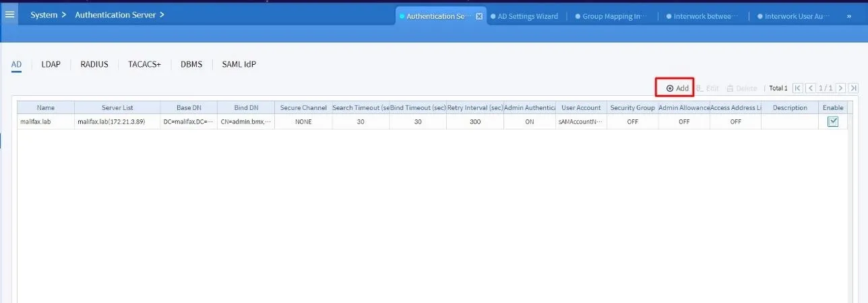868x303 pixels.
Task: Click the NONE secure channel cell
Action: click(303, 121)
